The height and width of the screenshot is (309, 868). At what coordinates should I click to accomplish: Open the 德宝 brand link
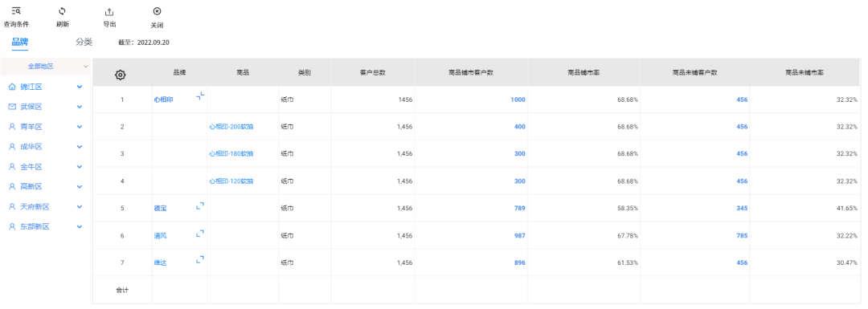click(160, 209)
